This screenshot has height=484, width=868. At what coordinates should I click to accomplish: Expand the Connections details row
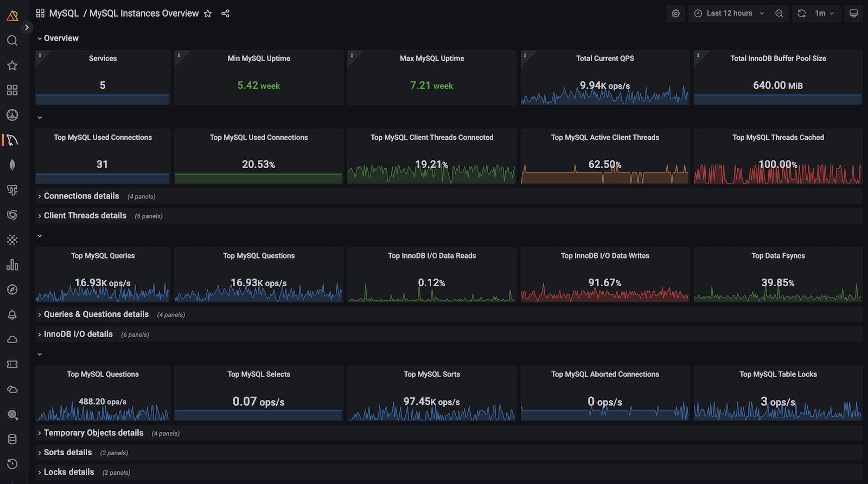click(81, 196)
